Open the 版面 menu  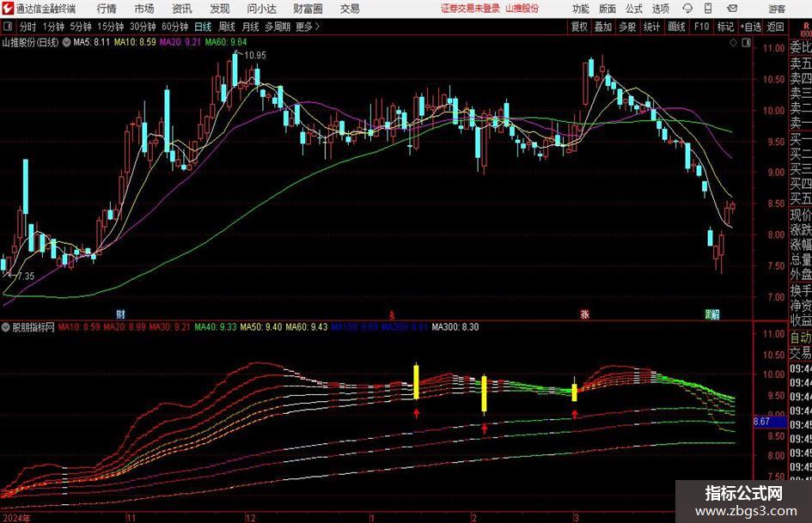pyautogui.click(x=607, y=9)
